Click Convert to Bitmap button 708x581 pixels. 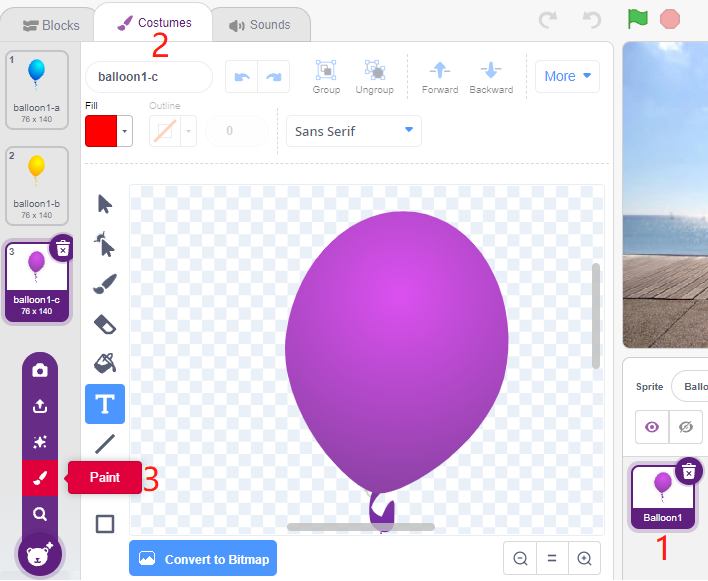[203, 558]
